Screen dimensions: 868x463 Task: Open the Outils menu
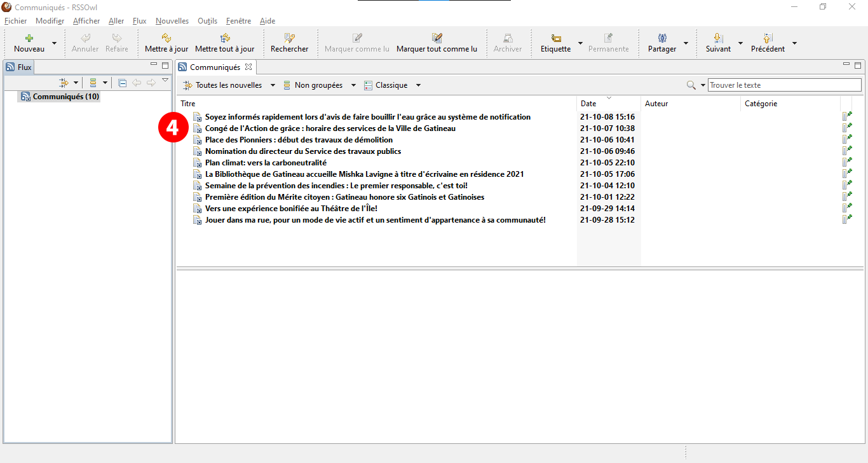pos(207,21)
